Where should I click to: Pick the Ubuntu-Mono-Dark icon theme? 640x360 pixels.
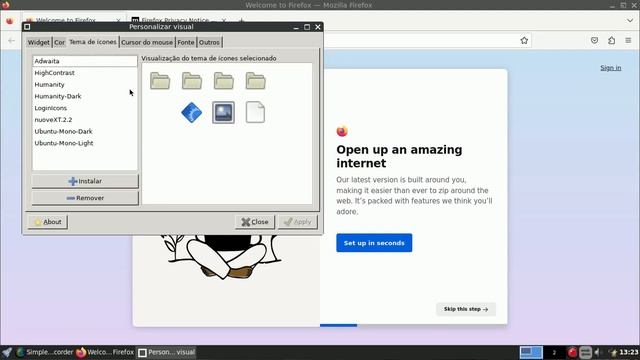(85, 131)
